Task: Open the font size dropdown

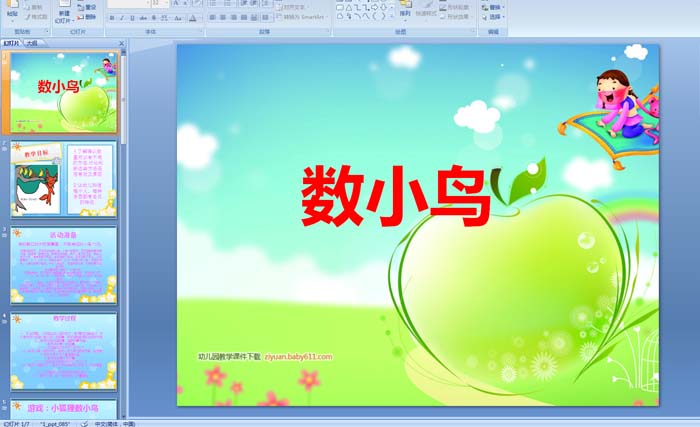Action: tap(166, 4)
